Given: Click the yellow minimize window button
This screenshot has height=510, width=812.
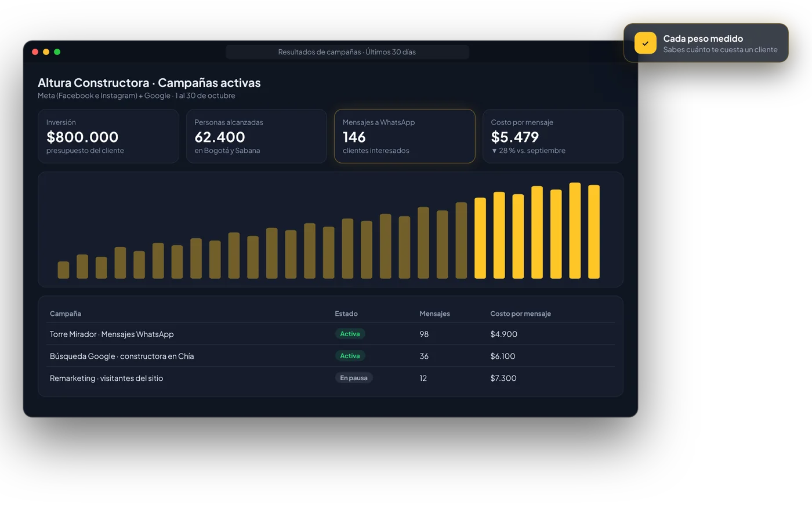Looking at the screenshot, I should [46, 52].
